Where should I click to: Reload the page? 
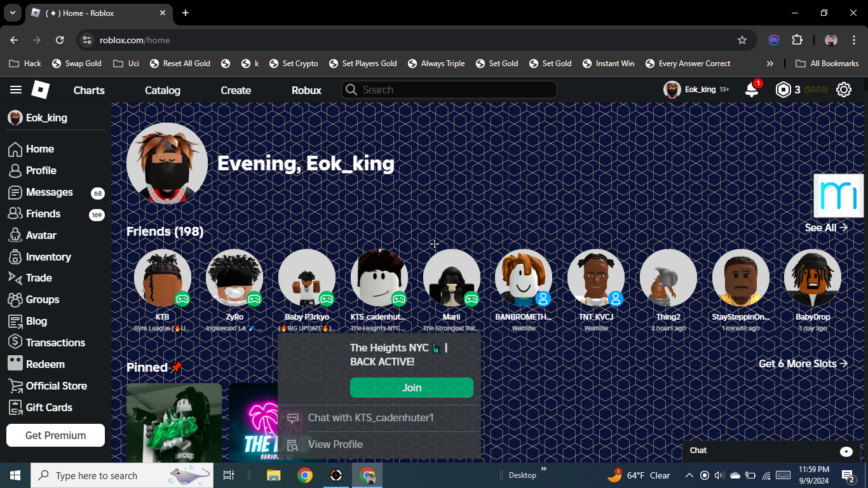coord(60,40)
